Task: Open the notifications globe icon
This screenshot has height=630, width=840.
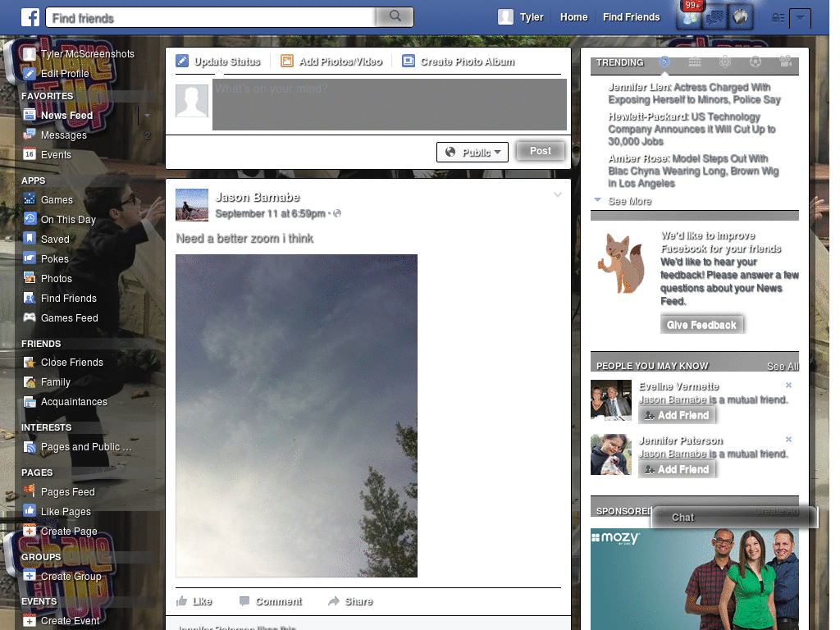Action: pos(741,18)
